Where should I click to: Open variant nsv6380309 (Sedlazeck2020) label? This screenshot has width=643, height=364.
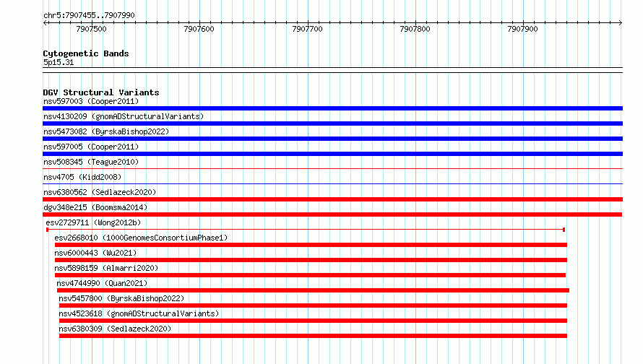(115, 329)
